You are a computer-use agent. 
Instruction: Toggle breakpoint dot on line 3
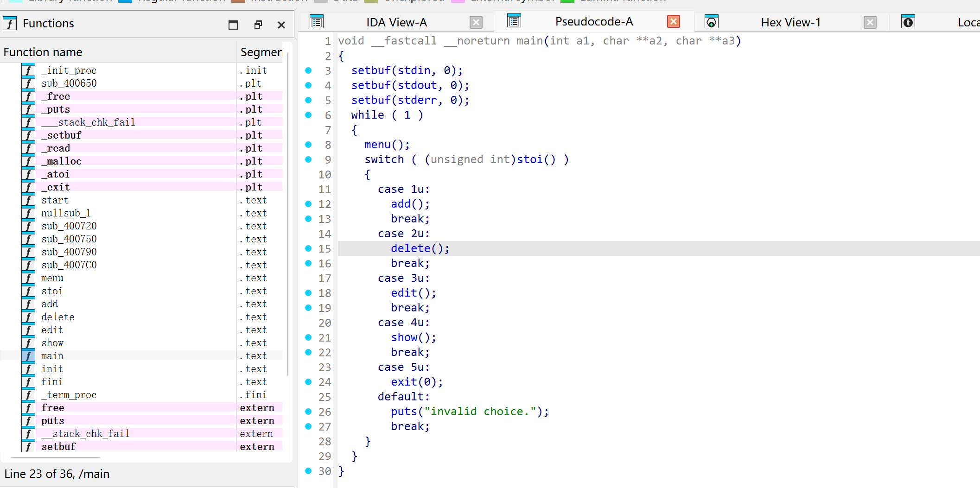pyautogui.click(x=308, y=70)
